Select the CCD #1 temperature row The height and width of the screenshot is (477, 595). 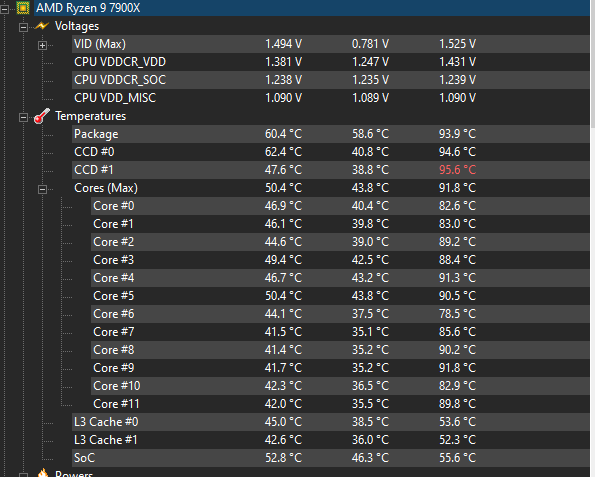[331, 170]
